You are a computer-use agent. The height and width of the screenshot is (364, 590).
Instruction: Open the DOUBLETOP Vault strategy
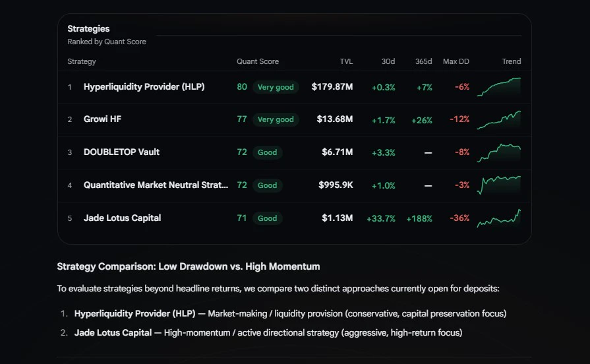pos(294,152)
